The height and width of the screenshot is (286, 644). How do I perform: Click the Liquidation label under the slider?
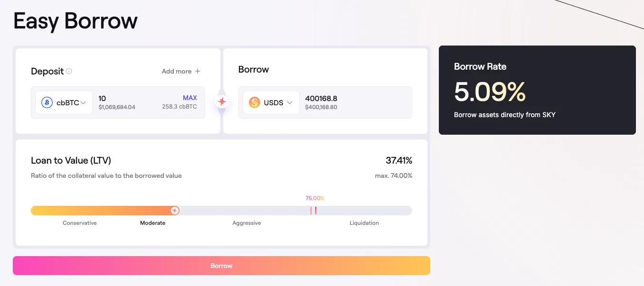click(x=364, y=223)
